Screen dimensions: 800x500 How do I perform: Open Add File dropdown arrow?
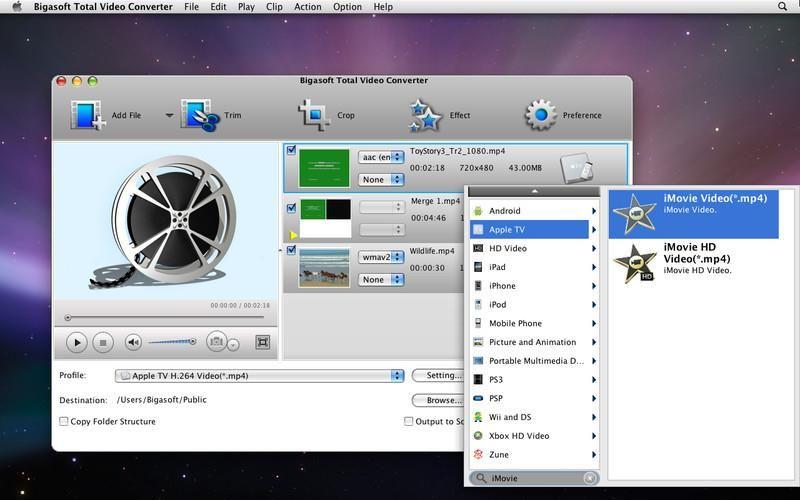coord(169,115)
